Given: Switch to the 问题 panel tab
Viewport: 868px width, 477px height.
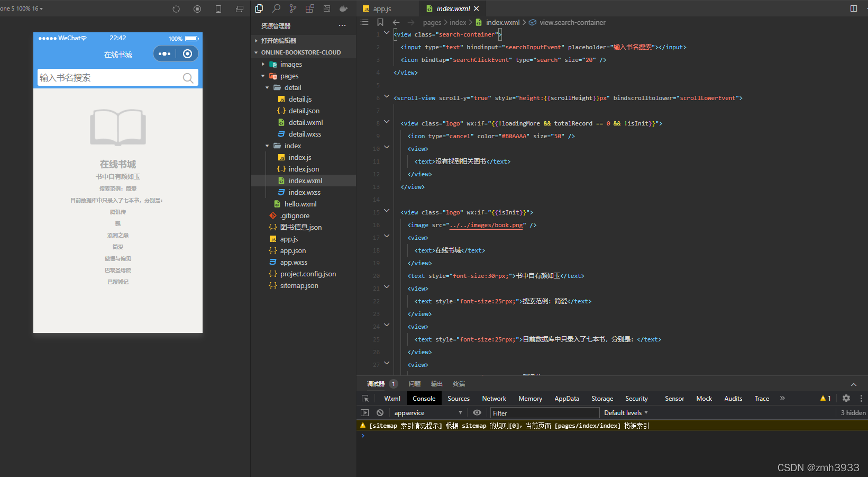Looking at the screenshot, I should pos(415,384).
